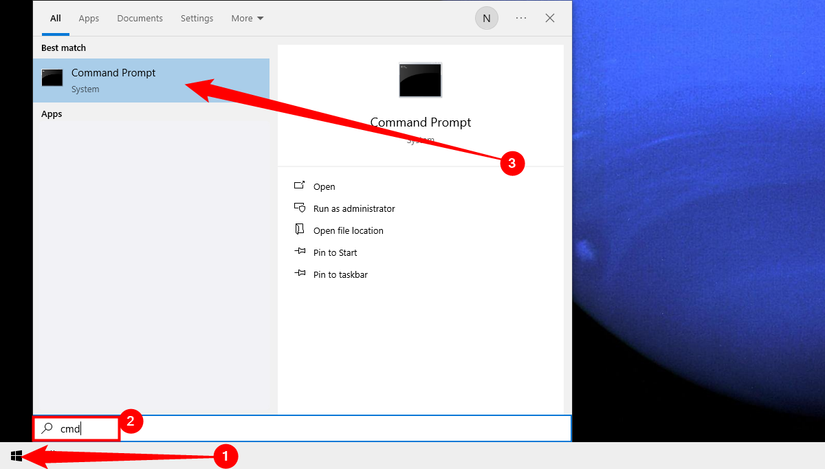
Task: Choose Run as administrator
Action: pos(353,209)
